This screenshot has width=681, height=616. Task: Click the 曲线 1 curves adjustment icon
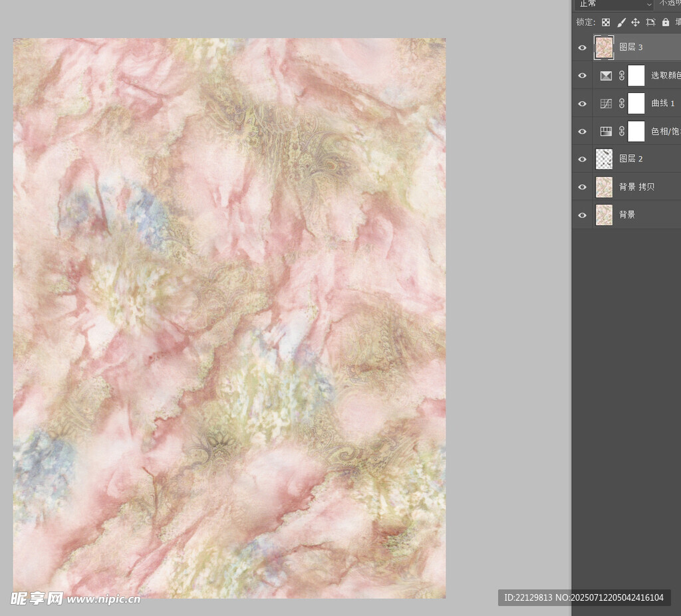pyautogui.click(x=606, y=104)
